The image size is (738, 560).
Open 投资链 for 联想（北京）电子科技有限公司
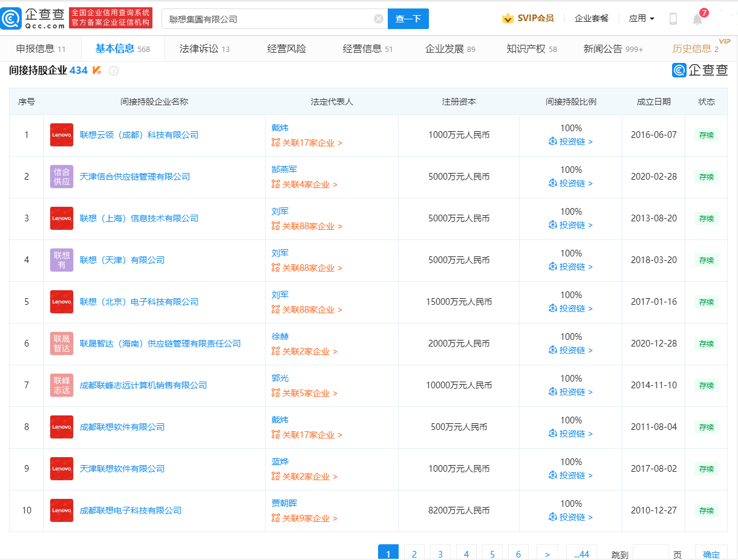(x=570, y=308)
